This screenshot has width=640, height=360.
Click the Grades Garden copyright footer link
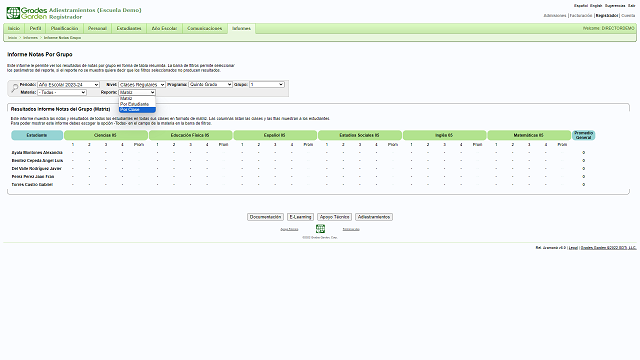[608, 248]
